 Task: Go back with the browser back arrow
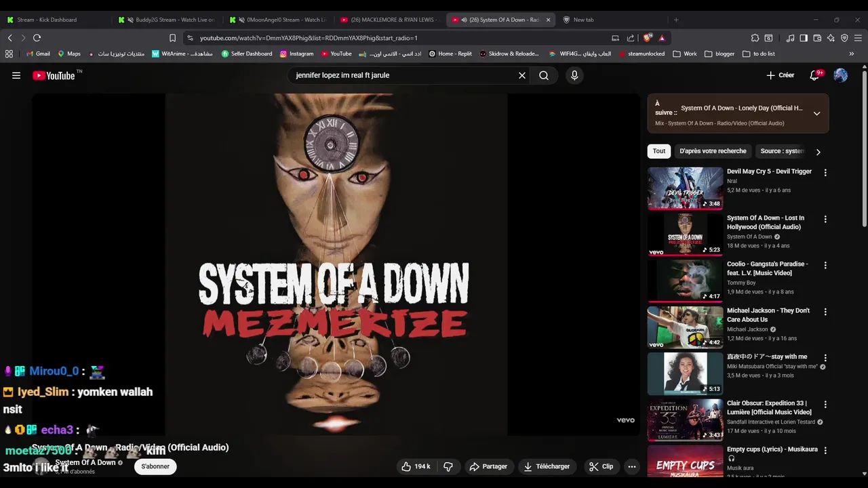pos(9,38)
